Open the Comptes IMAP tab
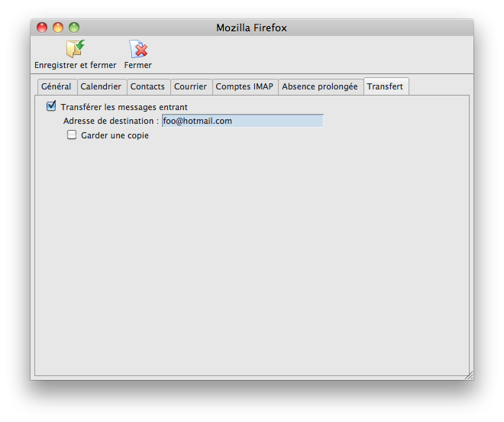 pyautogui.click(x=244, y=86)
